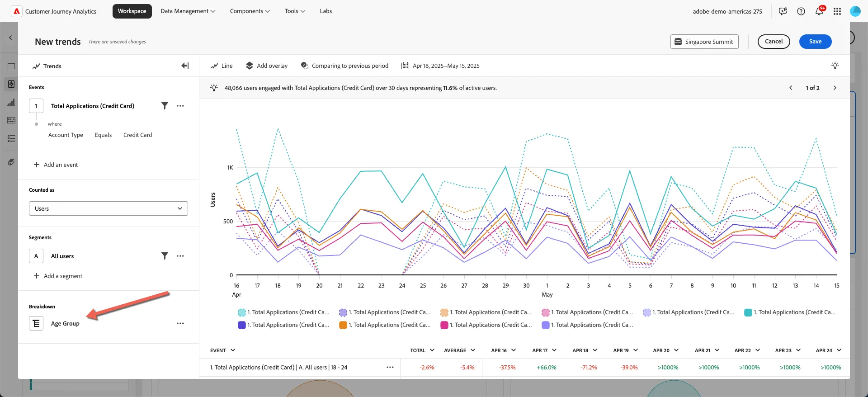
Task: Click the insights lightbulb icon in toolbar
Action: [x=835, y=66]
